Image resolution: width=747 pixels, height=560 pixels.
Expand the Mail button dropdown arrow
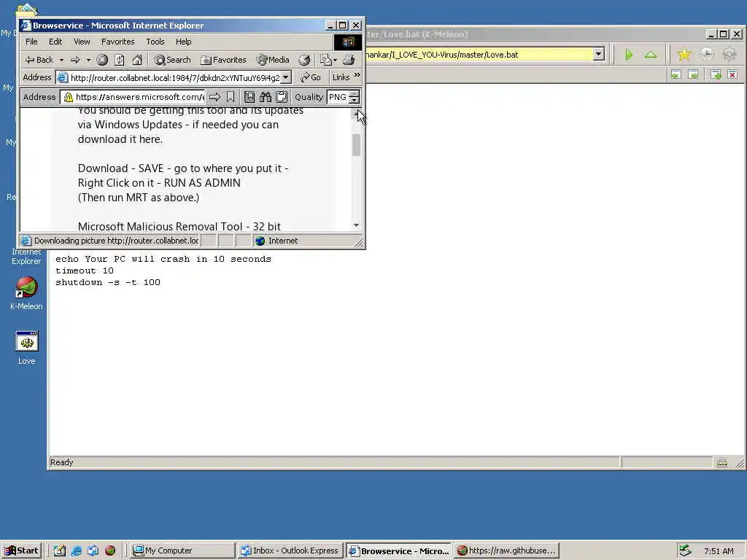pos(336,60)
